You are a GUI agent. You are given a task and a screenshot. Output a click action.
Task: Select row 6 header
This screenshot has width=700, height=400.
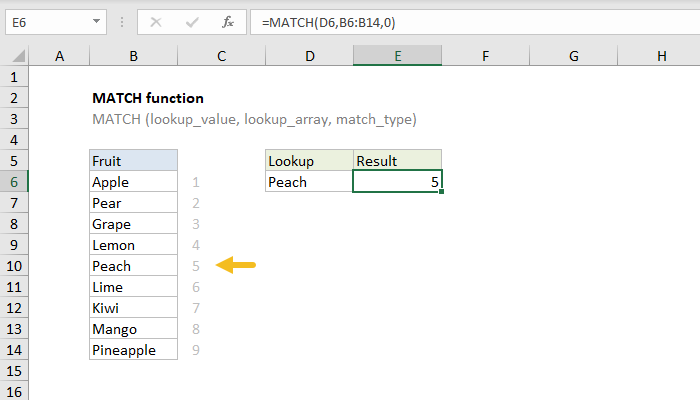point(15,182)
